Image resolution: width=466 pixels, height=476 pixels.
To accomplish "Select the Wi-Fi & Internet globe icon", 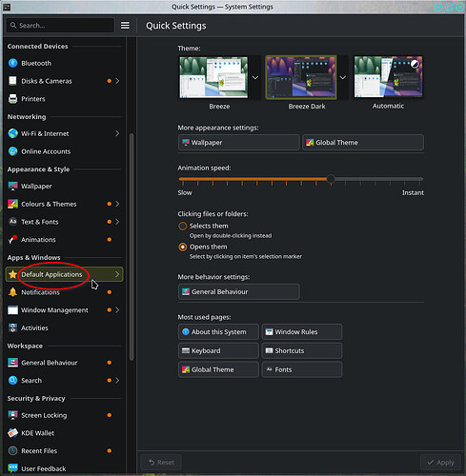I will click(12, 133).
